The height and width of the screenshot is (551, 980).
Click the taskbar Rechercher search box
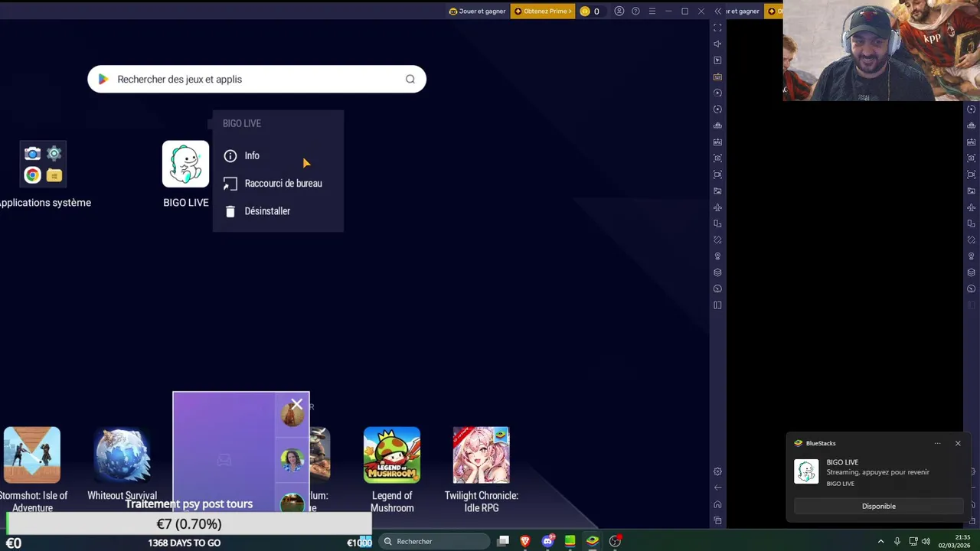tap(434, 541)
